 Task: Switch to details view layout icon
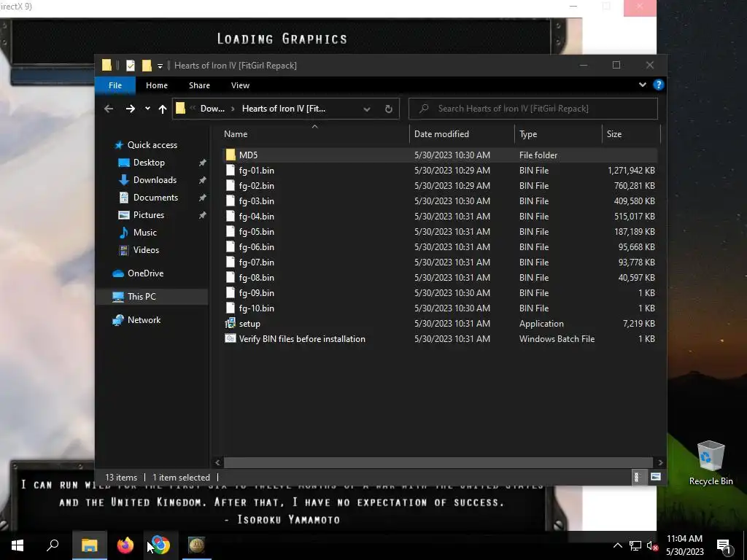tap(636, 477)
